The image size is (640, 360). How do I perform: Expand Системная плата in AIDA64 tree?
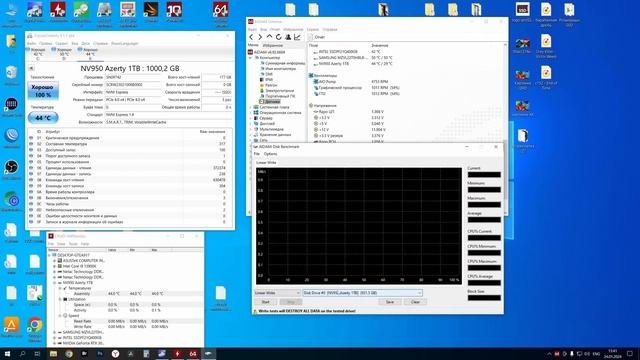251,107
